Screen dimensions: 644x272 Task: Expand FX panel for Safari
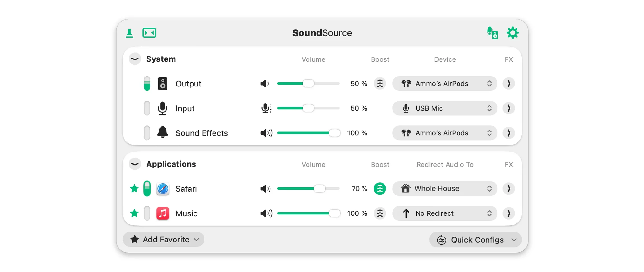[x=509, y=189]
